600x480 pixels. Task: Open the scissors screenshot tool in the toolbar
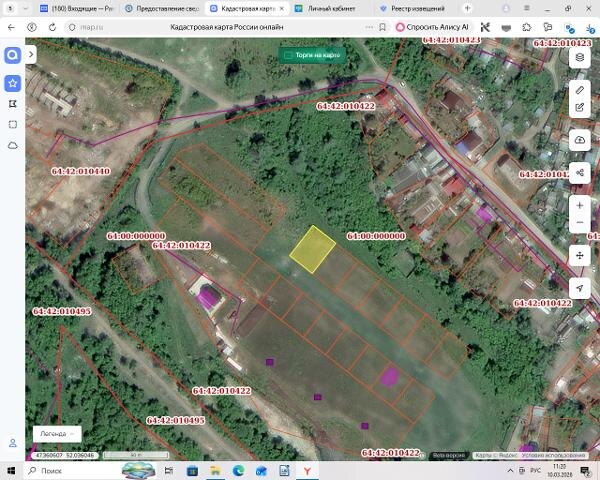click(x=485, y=27)
